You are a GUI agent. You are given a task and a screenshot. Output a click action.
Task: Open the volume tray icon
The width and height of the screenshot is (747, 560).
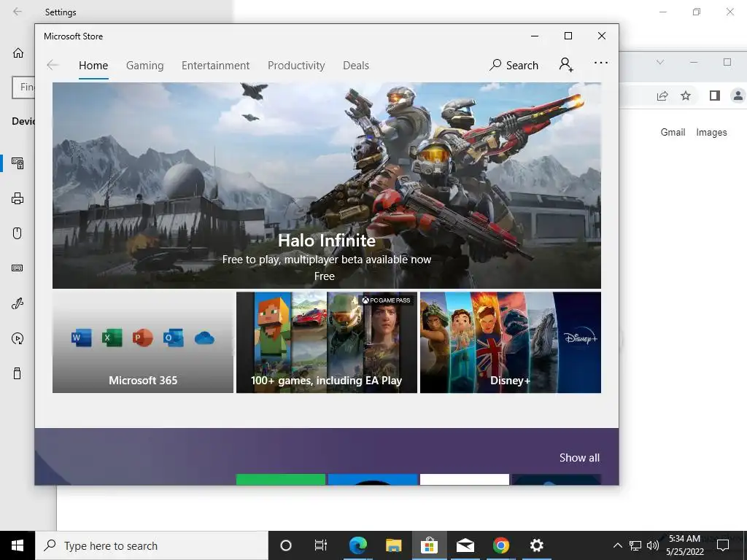(653, 545)
